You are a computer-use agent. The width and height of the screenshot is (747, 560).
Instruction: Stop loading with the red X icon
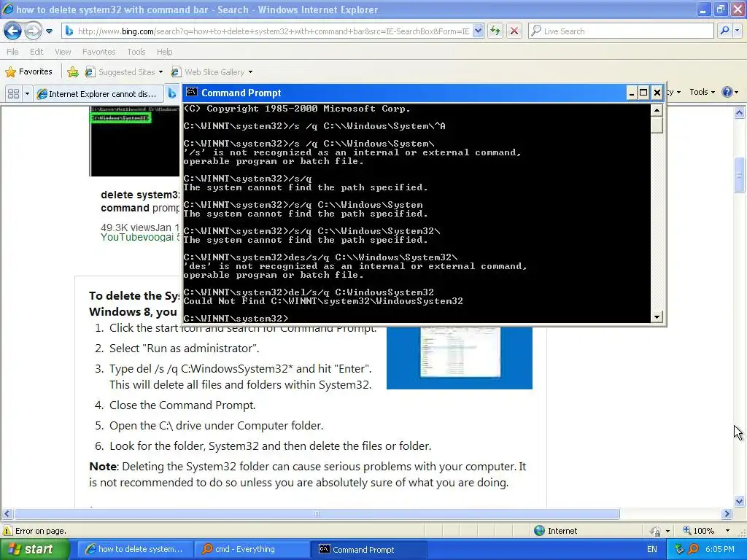(514, 31)
